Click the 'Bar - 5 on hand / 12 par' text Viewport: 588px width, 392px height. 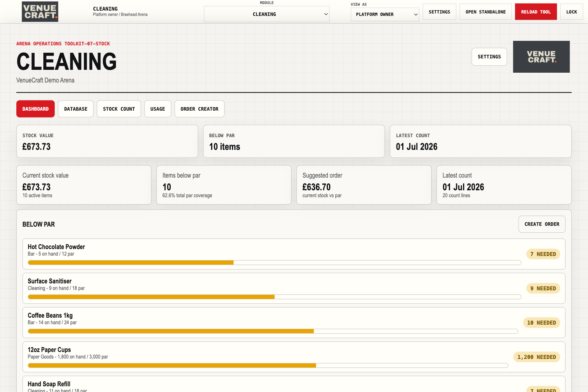pos(51,254)
